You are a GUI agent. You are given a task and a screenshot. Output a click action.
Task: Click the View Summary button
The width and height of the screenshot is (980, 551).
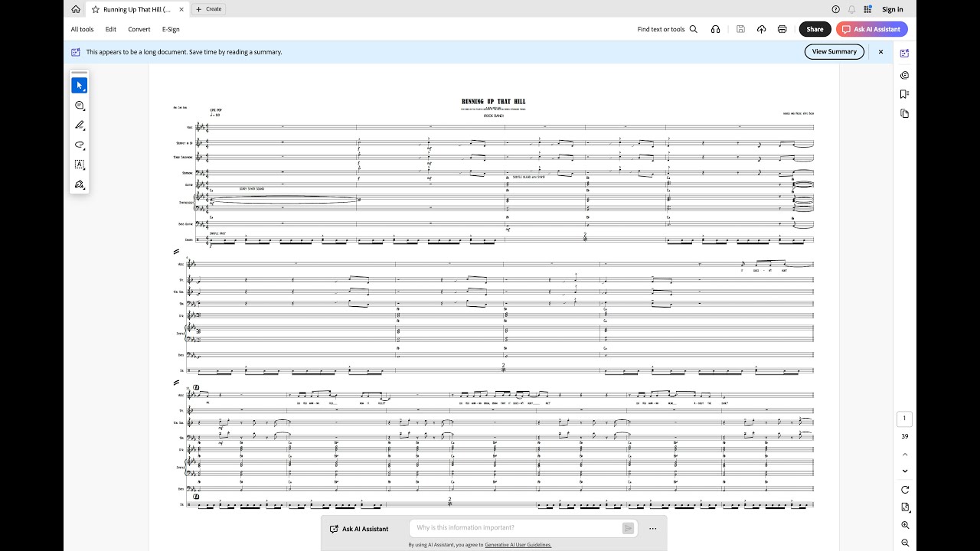click(835, 51)
